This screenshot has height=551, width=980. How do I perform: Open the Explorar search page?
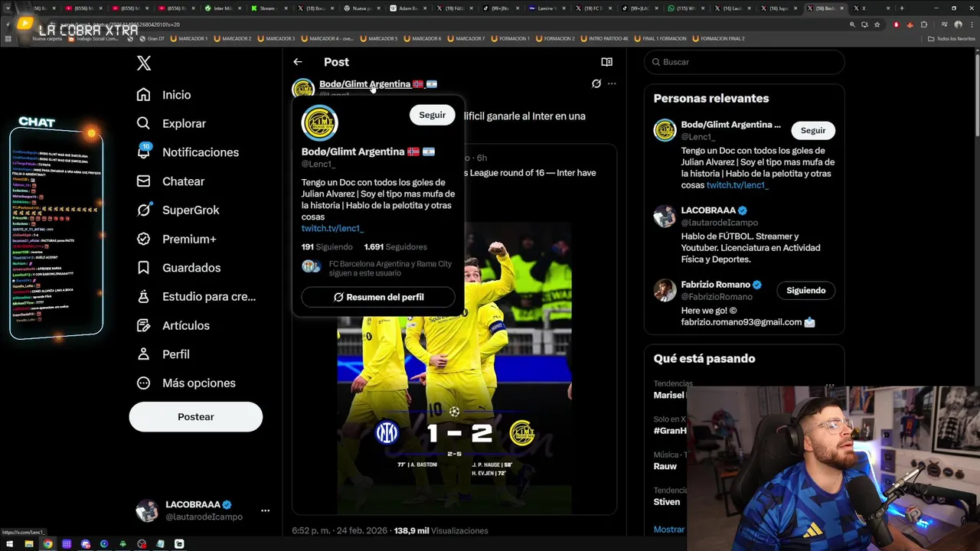[171, 123]
